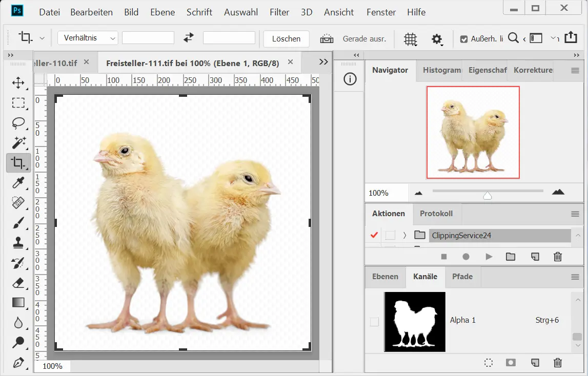588x376 pixels.
Task: Open the Filter menu
Action: pyautogui.click(x=279, y=12)
